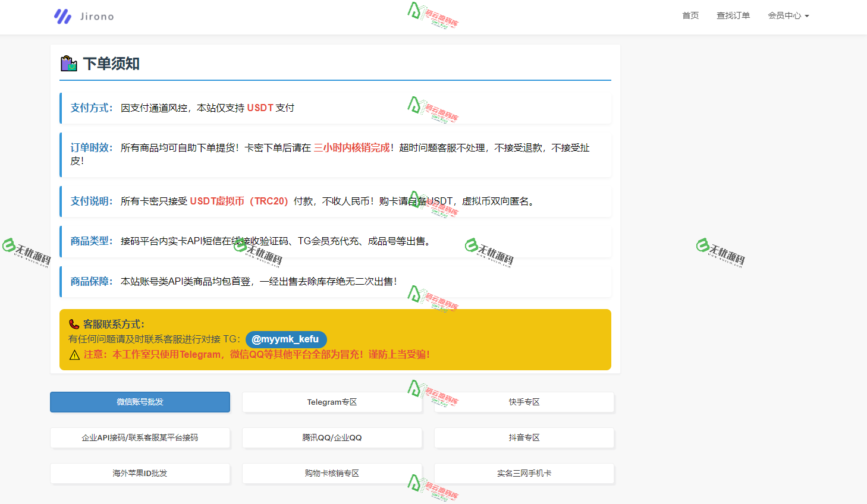Select the highlighted 微信账号批发 category tab
This screenshot has width=867, height=504.
140,402
